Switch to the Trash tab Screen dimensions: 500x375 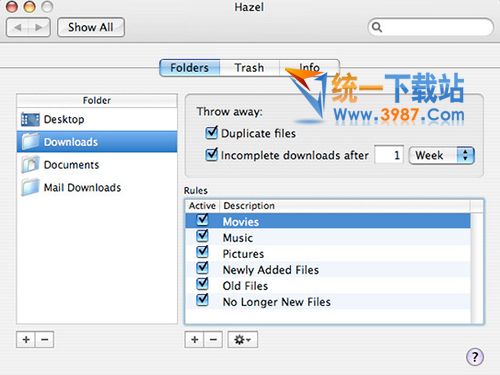pyautogui.click(x=249, y=68)
